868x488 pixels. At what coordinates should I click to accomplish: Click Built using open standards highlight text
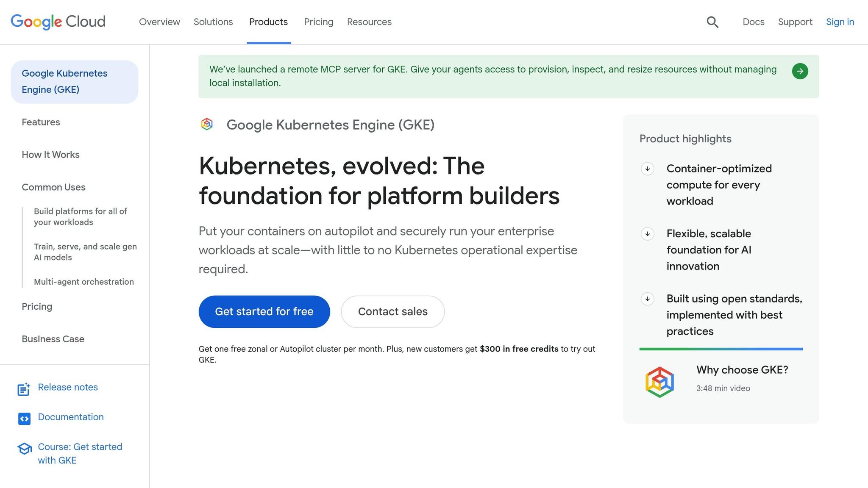pyautogui.click(x=734, y=315)
